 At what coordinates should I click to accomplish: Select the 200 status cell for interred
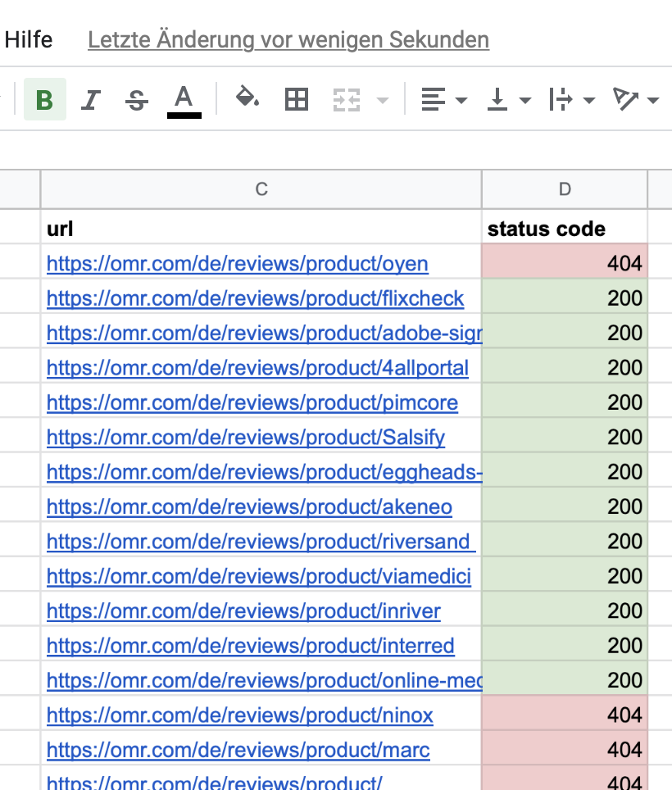(x=565, y=643)
